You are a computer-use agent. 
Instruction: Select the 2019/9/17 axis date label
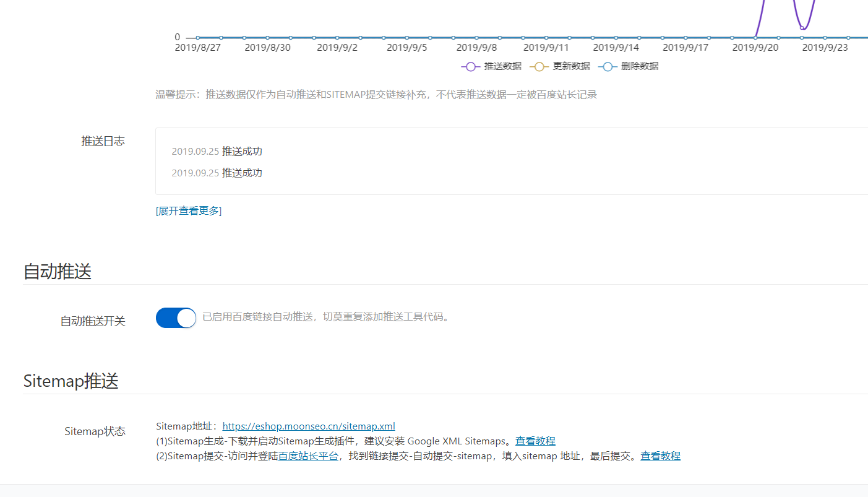coord(685,48)
